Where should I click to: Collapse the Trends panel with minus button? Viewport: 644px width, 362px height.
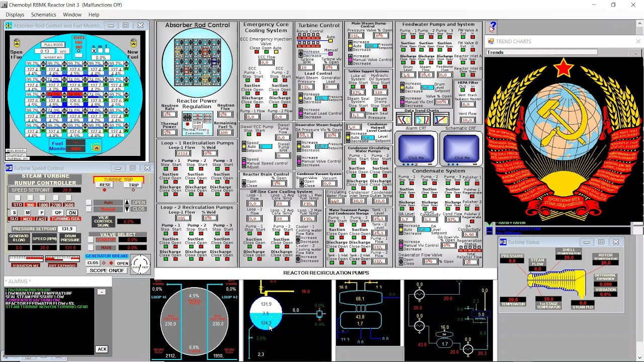636,52
